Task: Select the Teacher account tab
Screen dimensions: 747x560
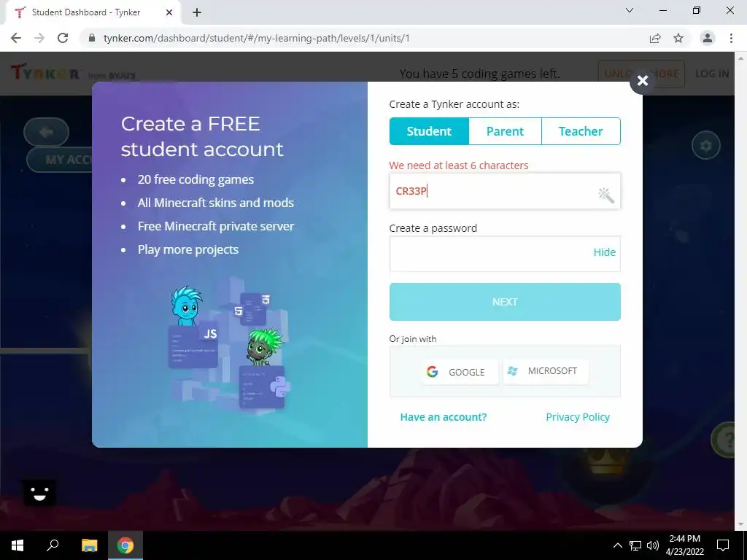Action: pyautogui.click(x=581, y=131)
